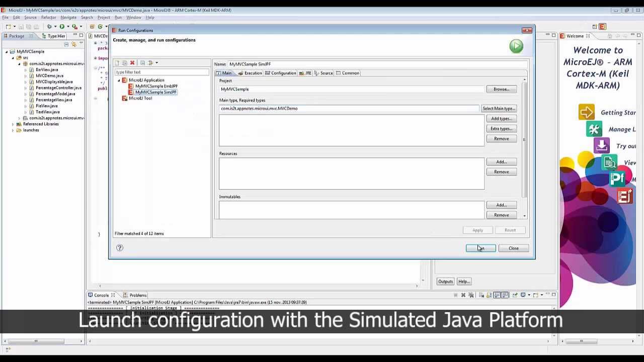The image size is (644, 362).
Task: Click the Outputs button
Action: 445,282
